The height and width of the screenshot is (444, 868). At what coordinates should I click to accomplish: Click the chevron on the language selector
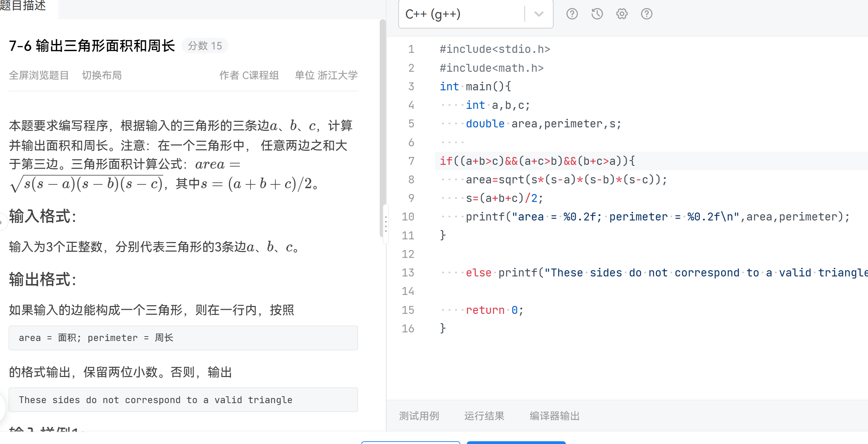[x=538, y=14]
